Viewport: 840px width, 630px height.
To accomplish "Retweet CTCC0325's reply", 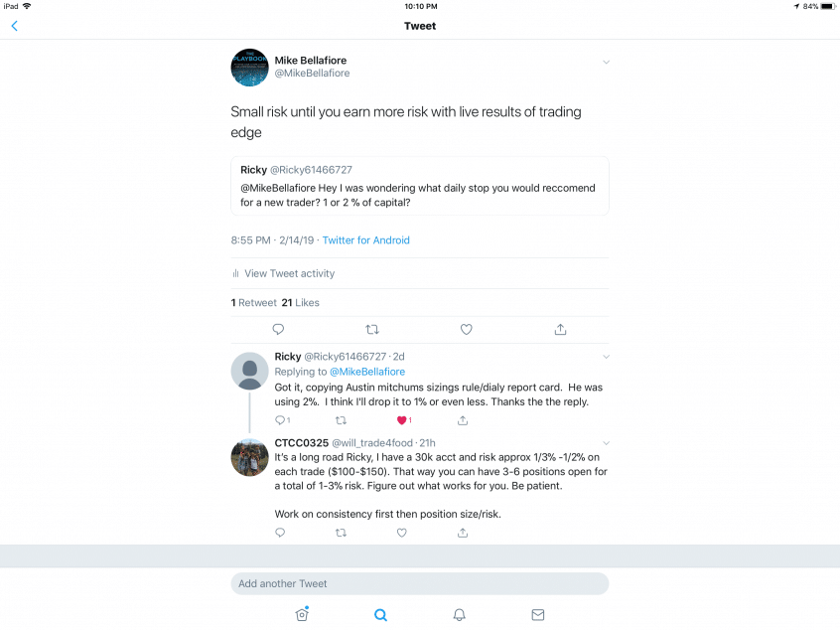I will coord(341,533).
